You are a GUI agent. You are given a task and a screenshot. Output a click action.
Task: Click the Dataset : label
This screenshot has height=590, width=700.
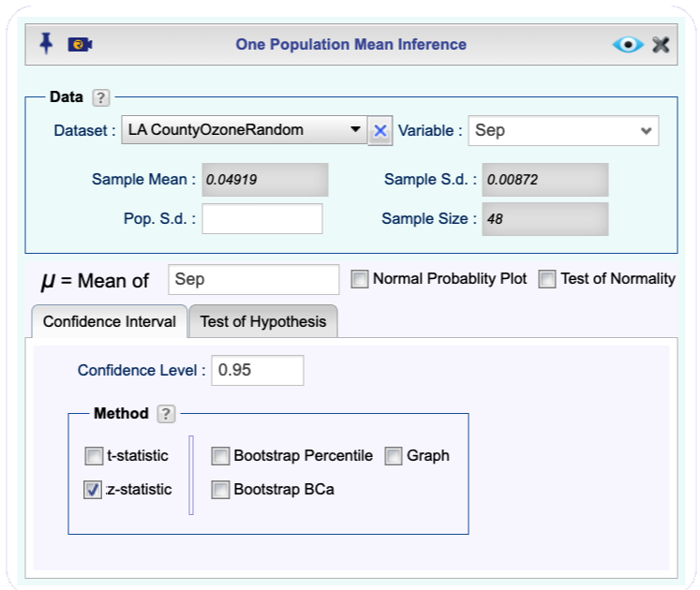[84, 131]
